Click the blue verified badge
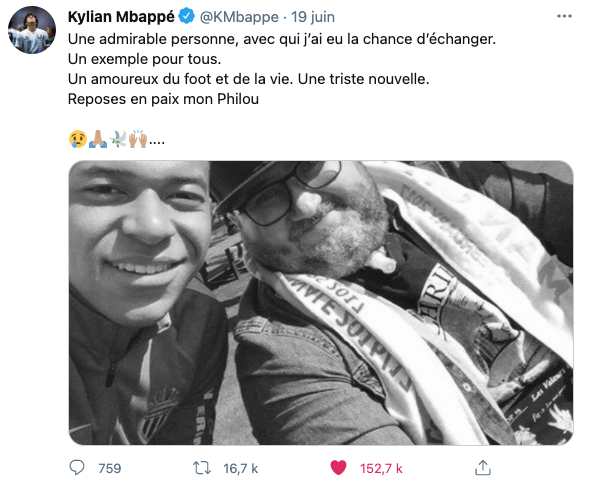This screenshot has height=488, width=590. point(186,17)
